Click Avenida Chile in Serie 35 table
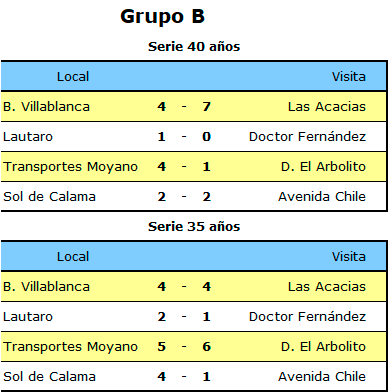 322,377
